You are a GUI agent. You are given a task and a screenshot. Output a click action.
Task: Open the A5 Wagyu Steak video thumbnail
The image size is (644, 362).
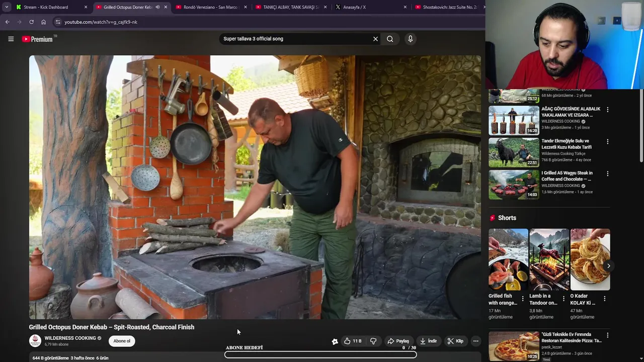click(514, 184)
